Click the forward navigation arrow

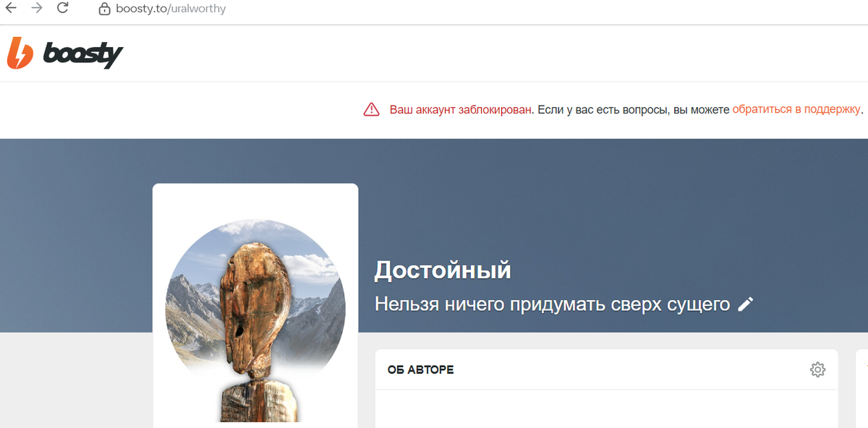[x=37, y=8]
